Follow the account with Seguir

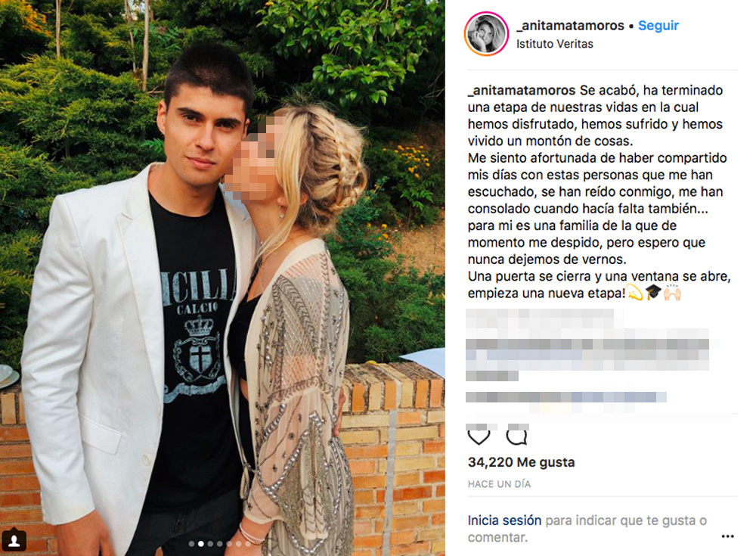[x=658, y=25]
